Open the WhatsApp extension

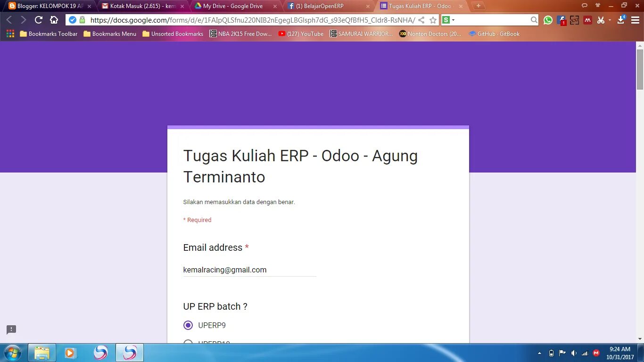point(548,20)
